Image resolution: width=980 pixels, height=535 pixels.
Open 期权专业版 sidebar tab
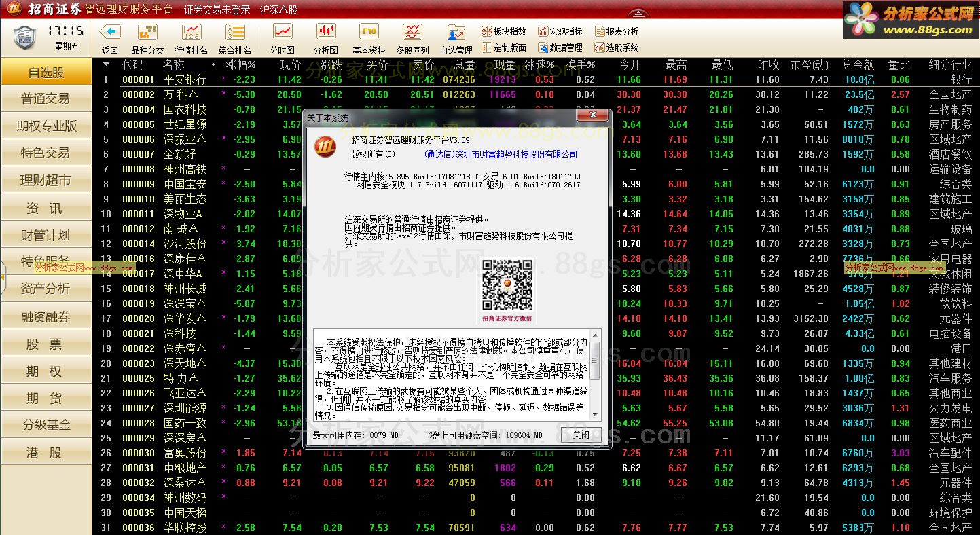tap(46, 126)
